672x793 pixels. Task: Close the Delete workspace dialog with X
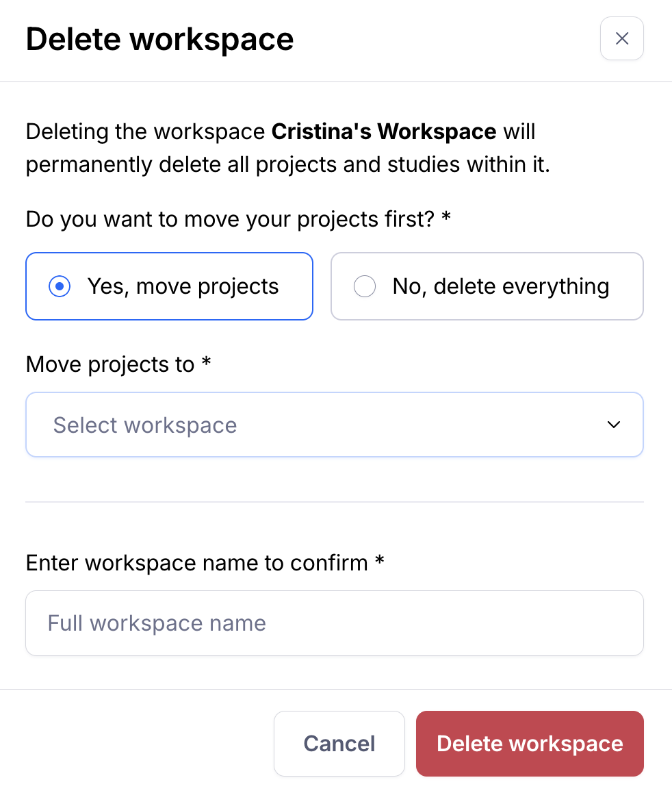coord(621,38)
